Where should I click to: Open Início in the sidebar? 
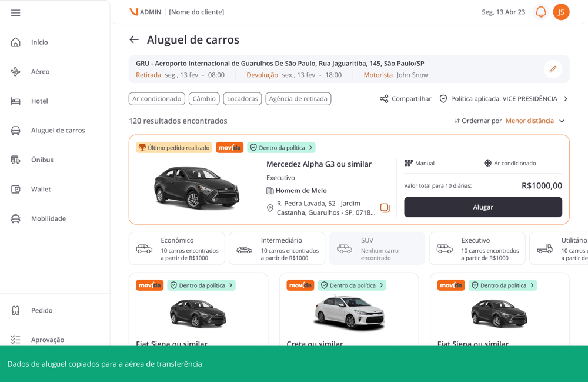pos(39,42)
